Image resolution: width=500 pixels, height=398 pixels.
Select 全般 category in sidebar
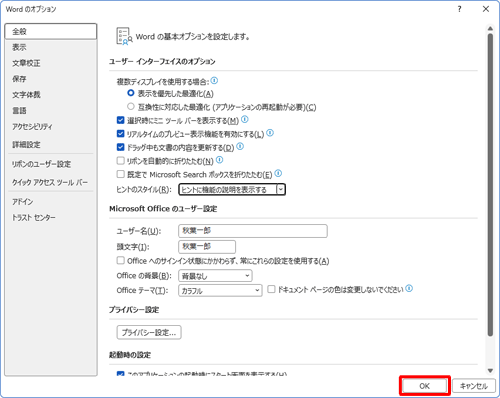point(51,31)
